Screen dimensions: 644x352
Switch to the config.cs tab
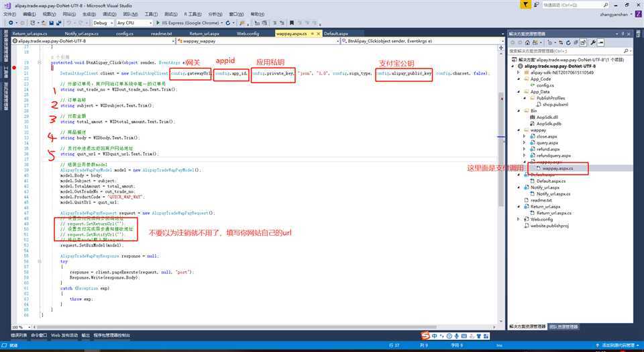click(125, 34)
